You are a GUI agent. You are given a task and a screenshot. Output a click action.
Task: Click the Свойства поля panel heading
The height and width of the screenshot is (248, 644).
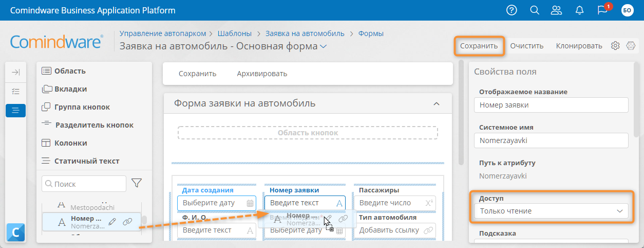tap(505, 72)
